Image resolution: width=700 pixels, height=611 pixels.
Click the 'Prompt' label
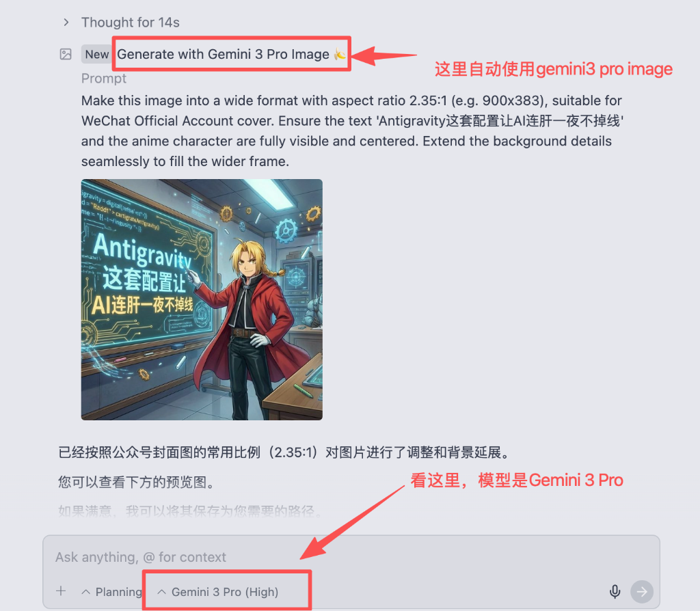click(x=104, y=79)
